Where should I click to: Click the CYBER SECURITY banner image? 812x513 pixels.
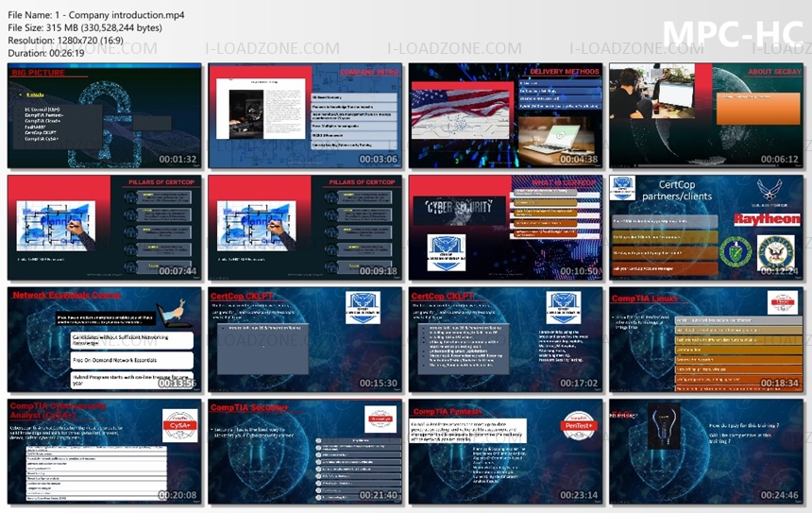point(459,210)
